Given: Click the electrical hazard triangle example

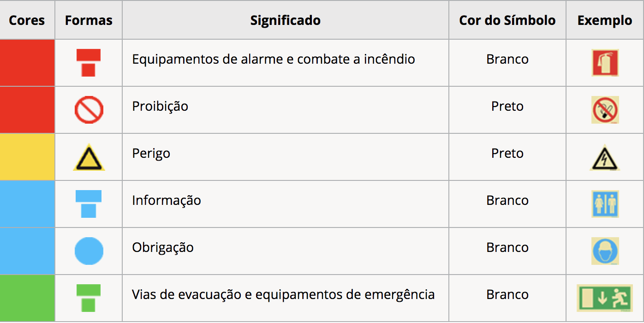Looking at the screenshot, I should [x=605, y=158].
